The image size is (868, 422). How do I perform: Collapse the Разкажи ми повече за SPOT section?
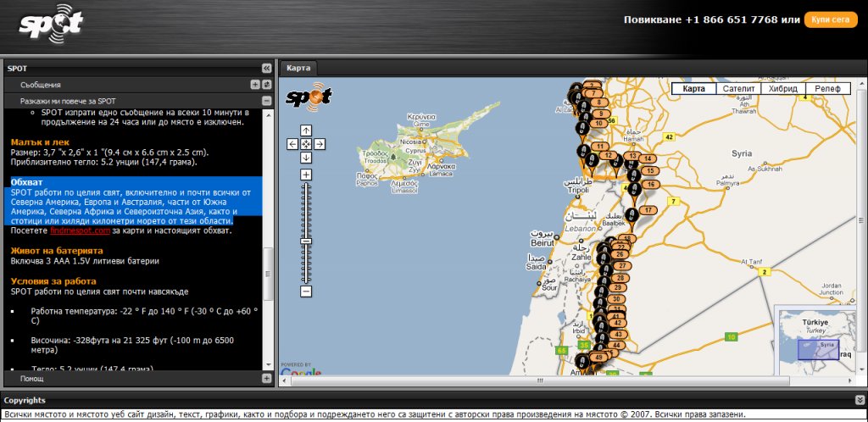[x=267, y=101]
